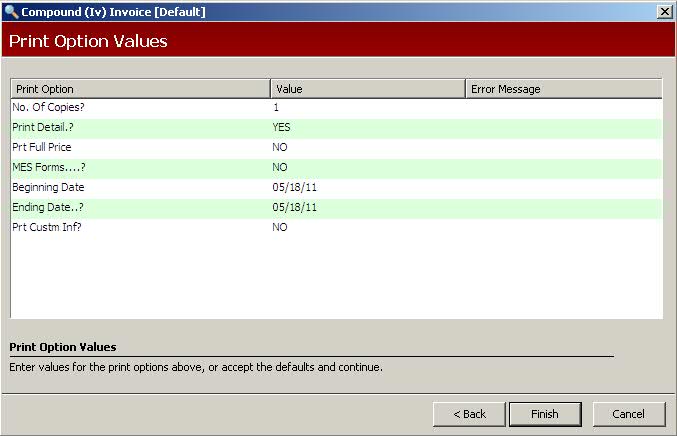Select the Error Message column header

click(563, 89)
